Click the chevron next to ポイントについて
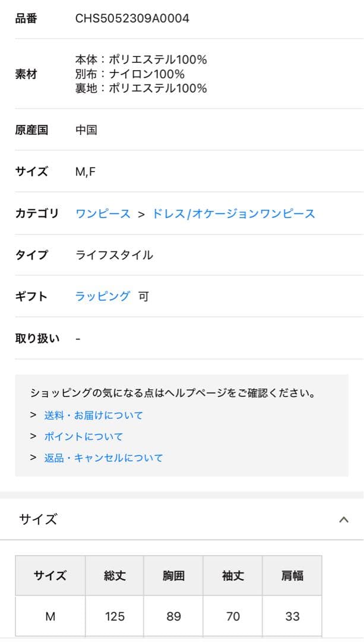The width and height of the screenshot is (364, 642). click(x=33, y=436)
